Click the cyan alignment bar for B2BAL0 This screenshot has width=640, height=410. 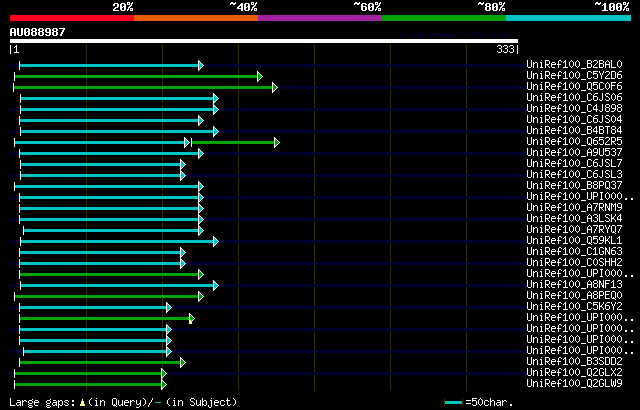(109, 65)
